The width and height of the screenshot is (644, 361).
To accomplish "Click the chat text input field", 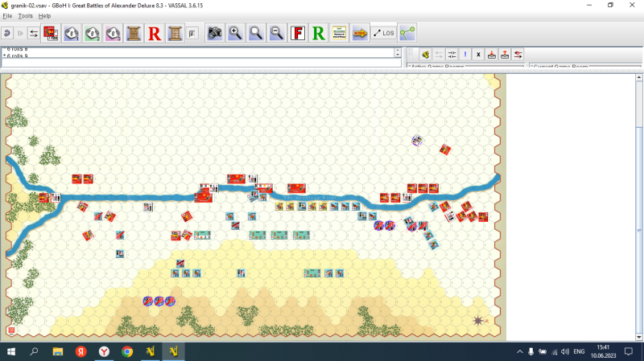I will tap(201, 63).
